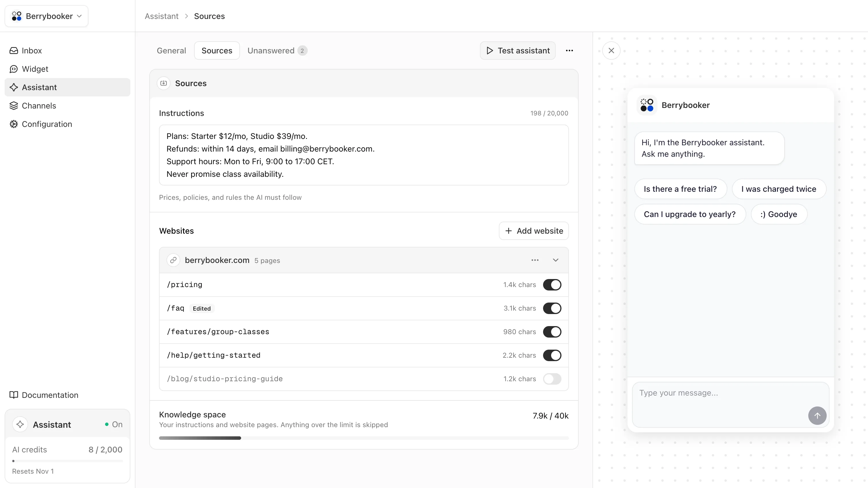The image size is (868, 488).
Task: Click the '198 / 20,000' character count
Action: (549, 113)
